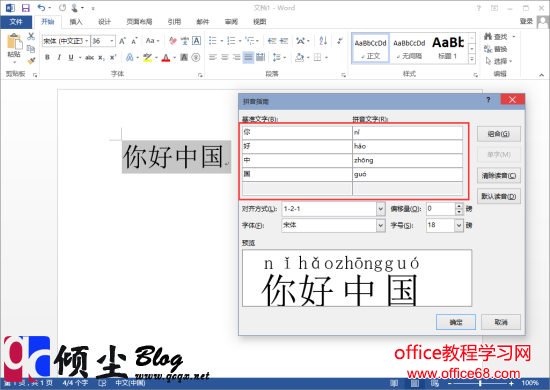Cut the selection with the scissors icon
The height and width of the screenshot is (390, 550).
pyautogui.click(x=31, y=36)
